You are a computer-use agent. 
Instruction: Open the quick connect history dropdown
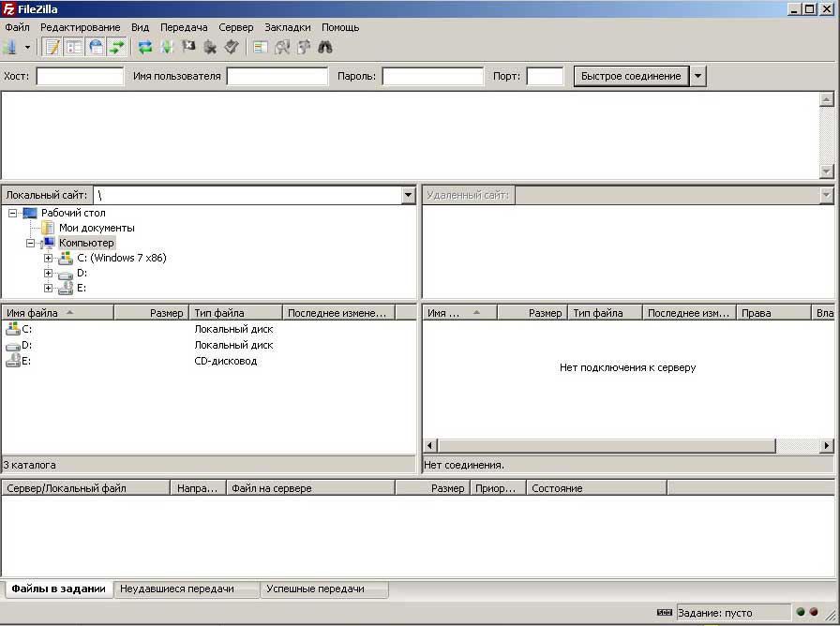tap(698, 76)
